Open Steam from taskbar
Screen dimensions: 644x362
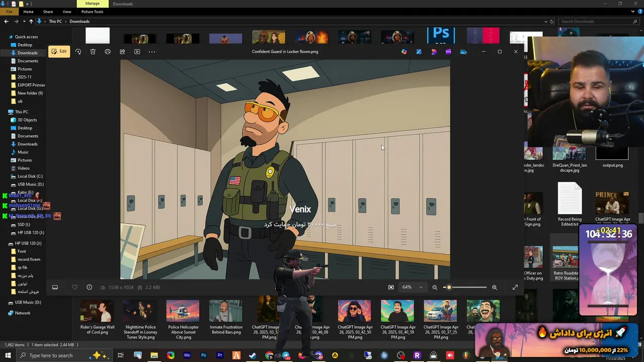pos(253,355)
